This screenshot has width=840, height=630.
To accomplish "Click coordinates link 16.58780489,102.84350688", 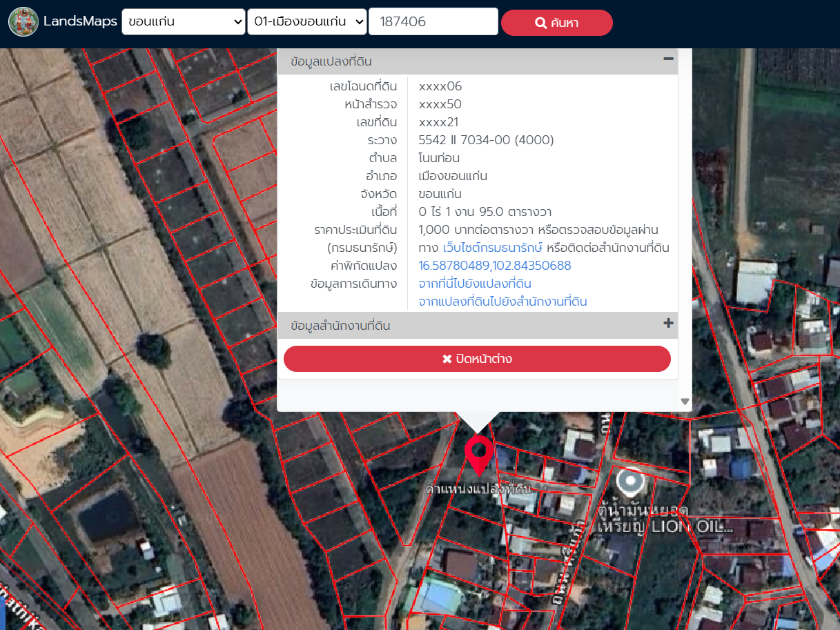I will click(x=495, y=266).
